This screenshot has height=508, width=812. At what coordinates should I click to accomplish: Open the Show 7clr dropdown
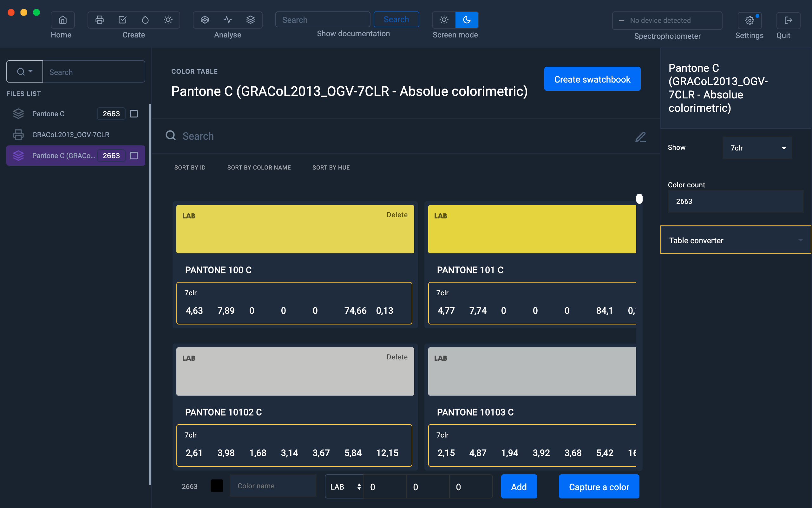[757, 148]
